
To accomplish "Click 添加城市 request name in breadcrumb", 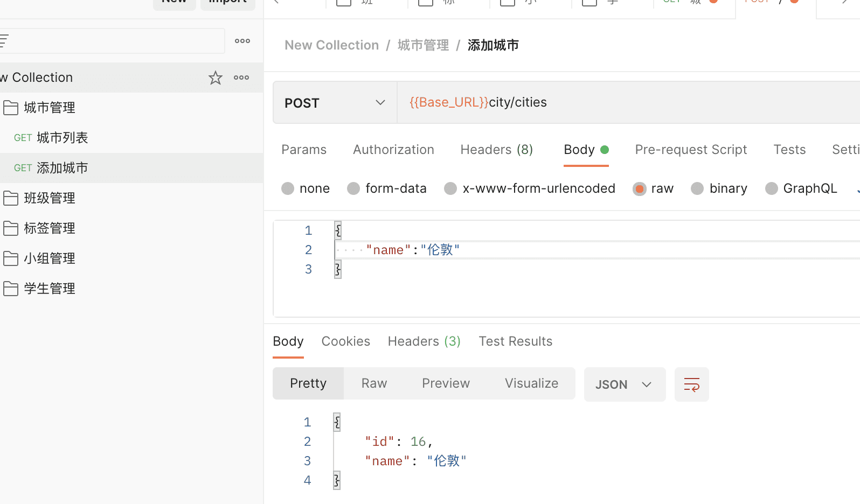I will coord(493,45).
